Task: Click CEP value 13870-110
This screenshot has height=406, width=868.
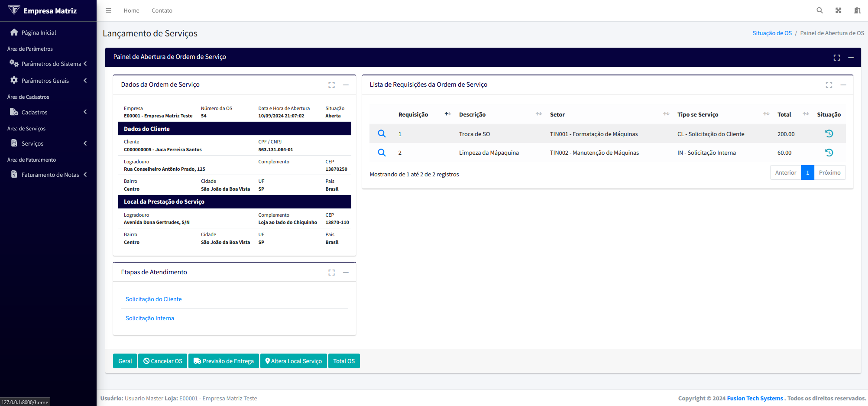Action: click(337, 222)
